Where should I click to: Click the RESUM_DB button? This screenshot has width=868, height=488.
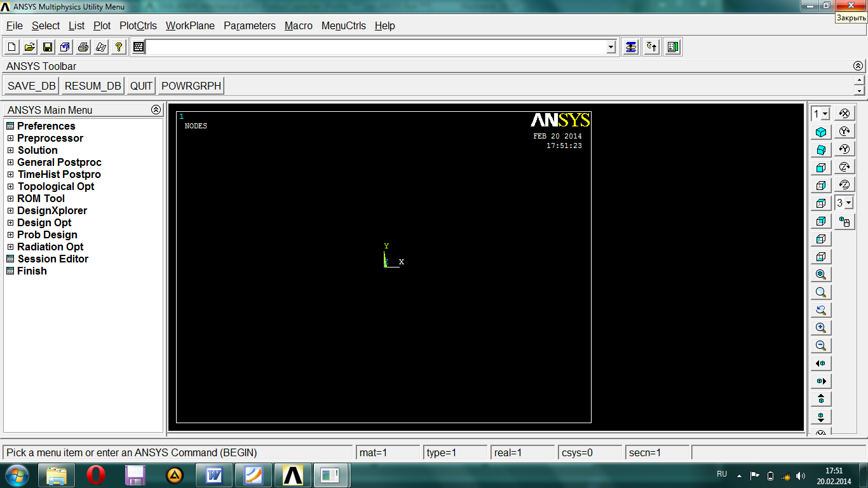(x=93, y=86)
